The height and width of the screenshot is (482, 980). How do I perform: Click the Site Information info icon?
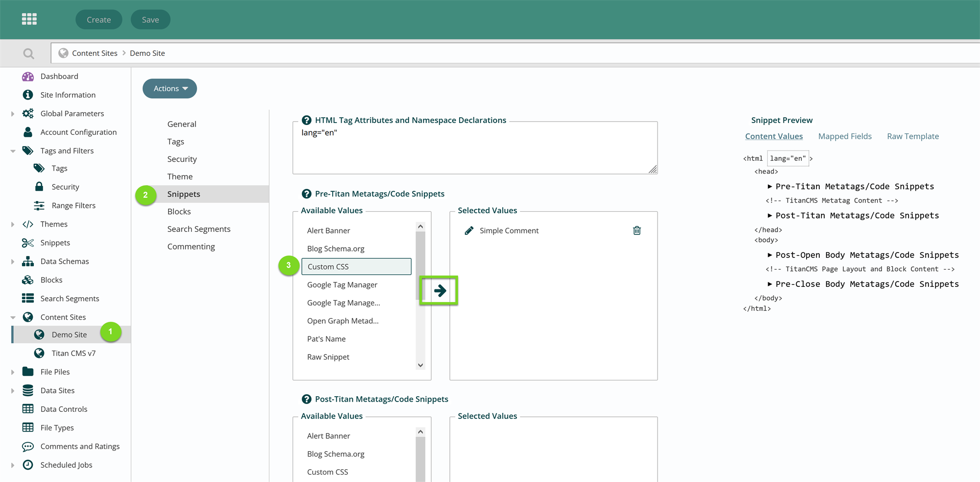click(x=28, y=95)
